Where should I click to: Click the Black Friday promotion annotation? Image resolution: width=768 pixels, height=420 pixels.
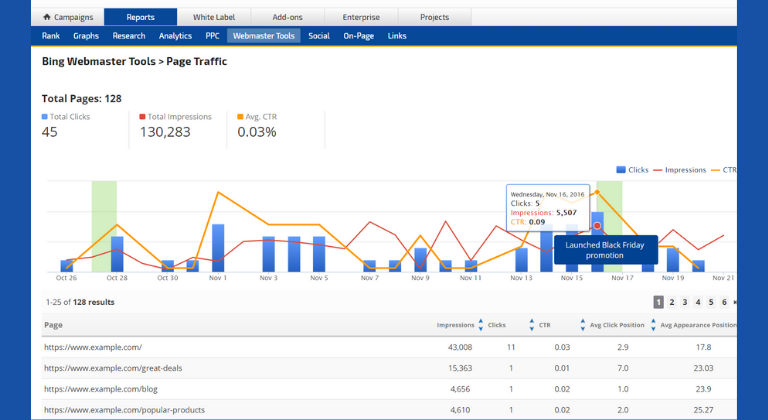click(606, 250)
